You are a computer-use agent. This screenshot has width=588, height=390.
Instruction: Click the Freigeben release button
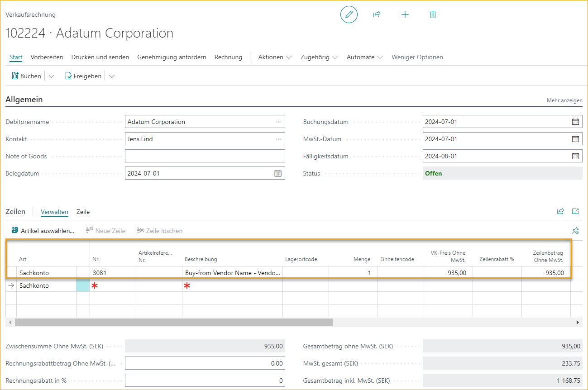(x=84, y=76)
